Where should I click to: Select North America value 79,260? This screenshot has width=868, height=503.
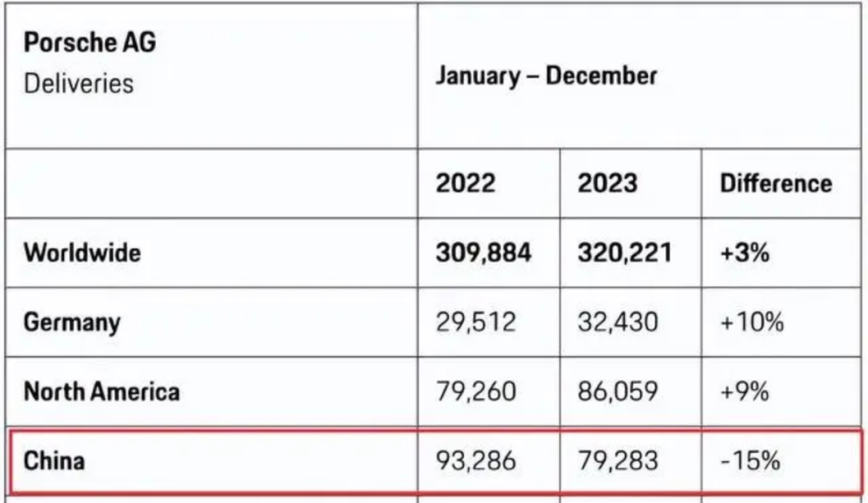(476, 391)
